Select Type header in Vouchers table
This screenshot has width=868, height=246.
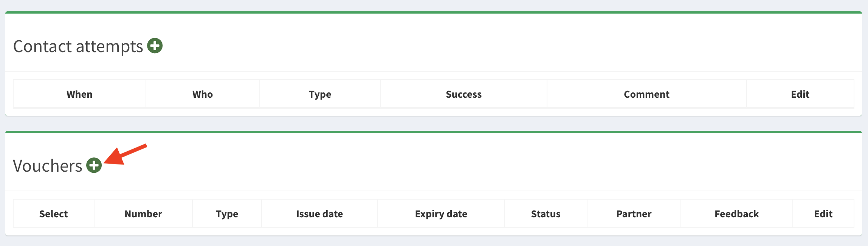[227, 214]
